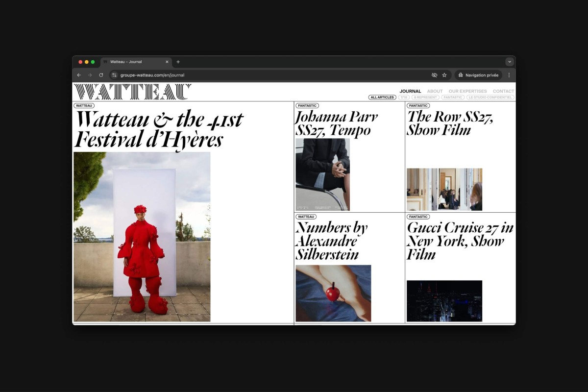Open the Chrome three-dot menu

tap(509, 75)
